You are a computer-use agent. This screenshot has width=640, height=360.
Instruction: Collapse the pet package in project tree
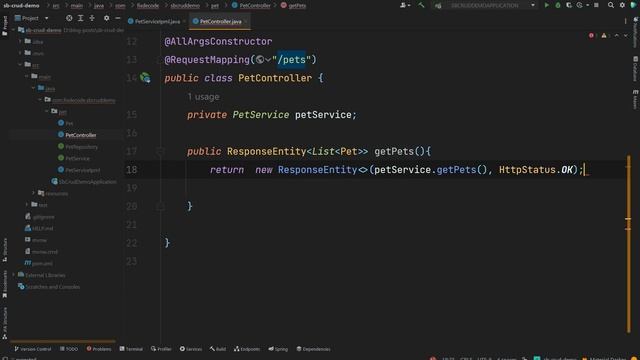coord(47,111)
